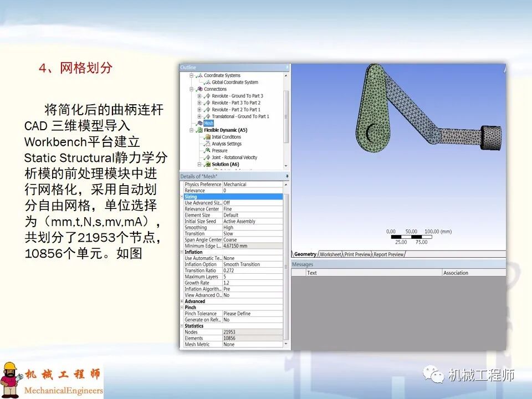The height and width of the screenshot is (399, 532).
Task: Collapse the Pinch section
Action: tap(182, 308)
